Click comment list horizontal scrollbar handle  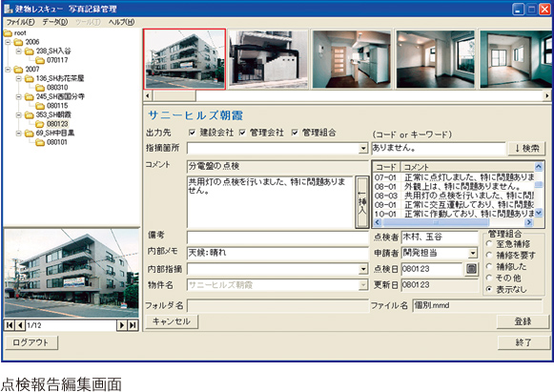[436, 222]
